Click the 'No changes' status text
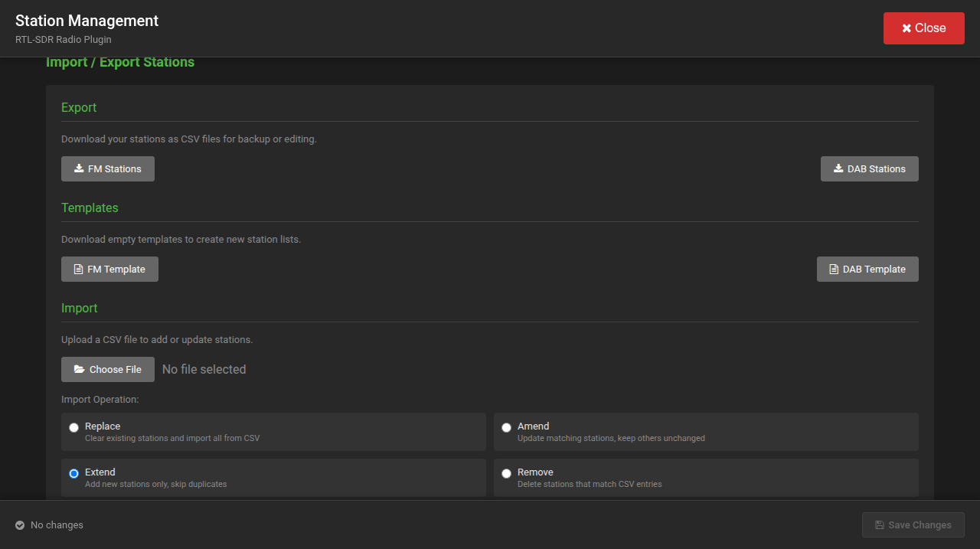Viewport: 980px width, 549px height. click(x=57, y=525)
